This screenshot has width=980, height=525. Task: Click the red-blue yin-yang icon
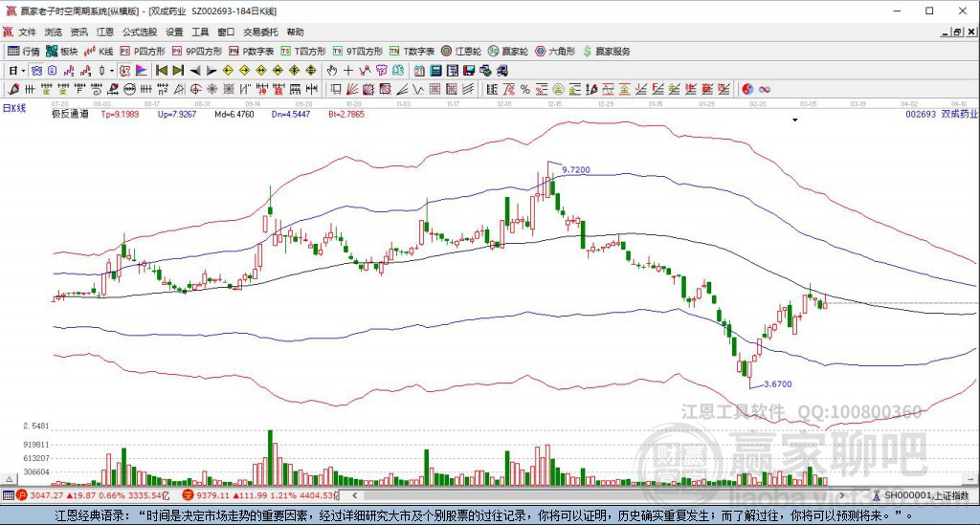pyautogui.click(x=747, y=89)
